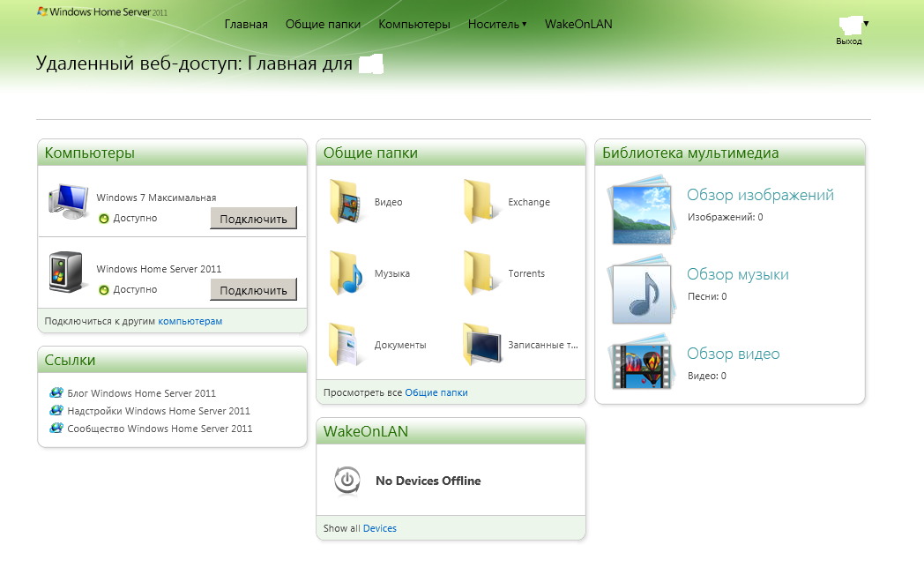Click the WakeOnLAN power icon

tap(347, 481)
